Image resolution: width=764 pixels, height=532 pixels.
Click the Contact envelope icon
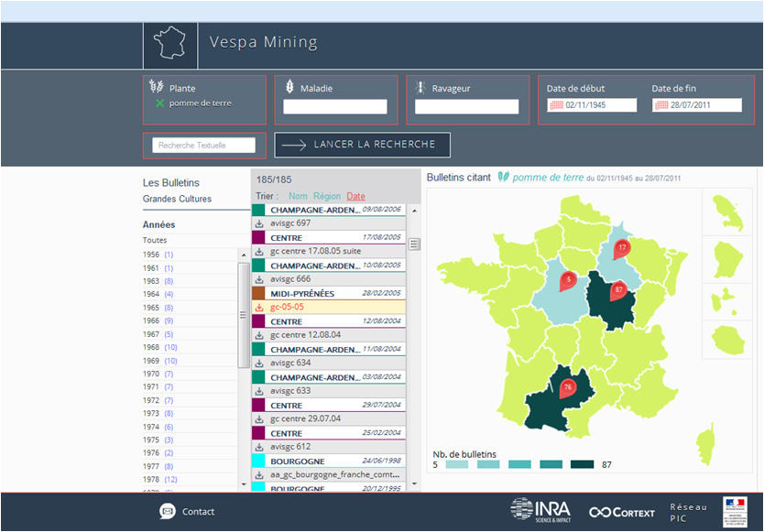pyautogui.click(x=167, y=511)
